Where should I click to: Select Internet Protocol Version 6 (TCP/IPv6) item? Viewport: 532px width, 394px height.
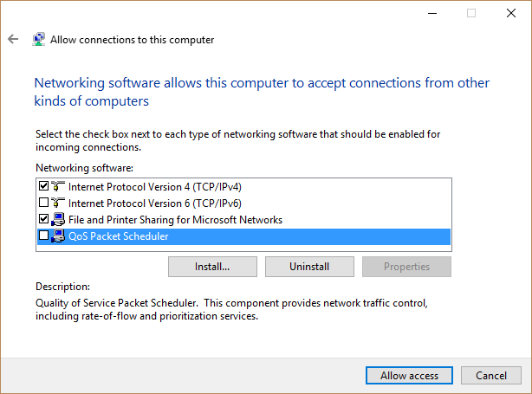(155, 203)
